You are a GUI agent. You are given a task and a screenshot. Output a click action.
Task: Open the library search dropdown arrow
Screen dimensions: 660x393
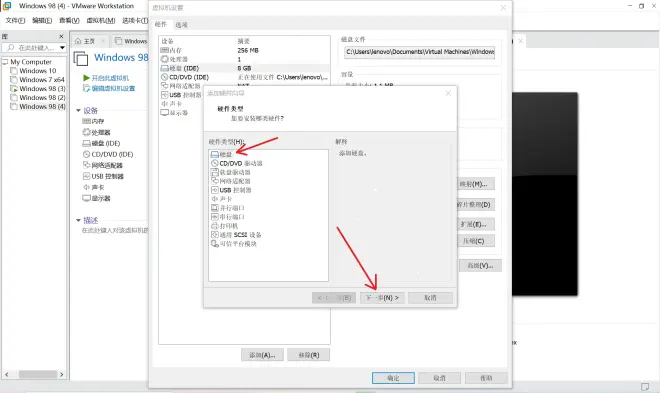click(x=62, y=48)
